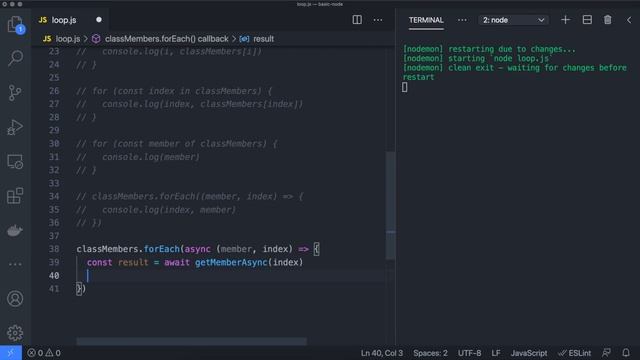Click the terminal panel chevron arrow

tap(629, 20)
